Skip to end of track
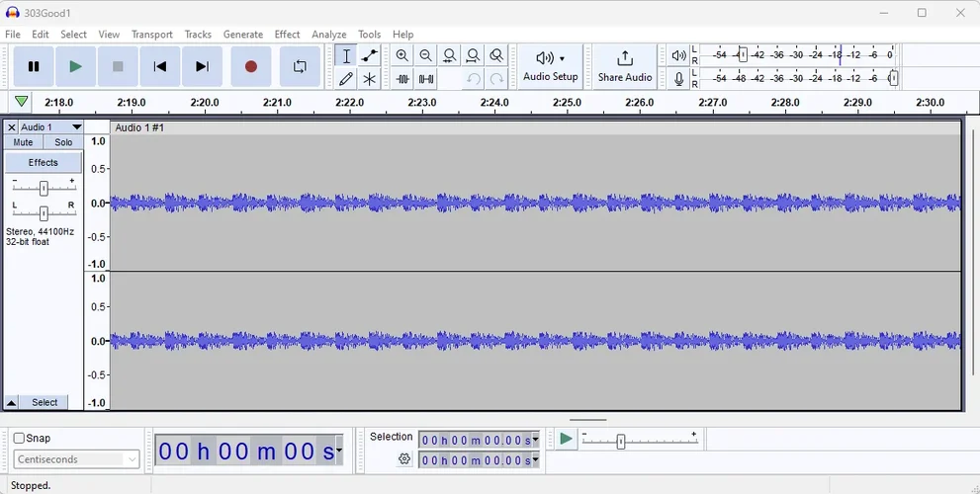This screenshot has height=494, width=980. pyautogui.click(x=202, y=66)
